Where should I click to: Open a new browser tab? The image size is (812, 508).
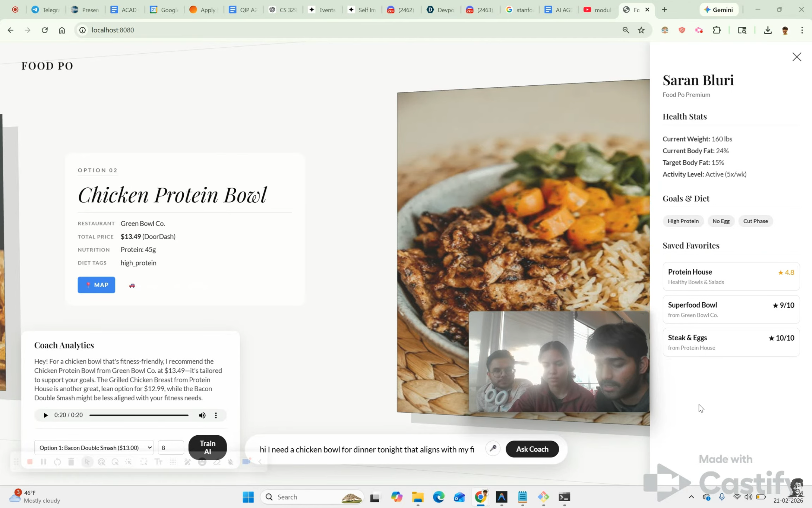[665, 10]
